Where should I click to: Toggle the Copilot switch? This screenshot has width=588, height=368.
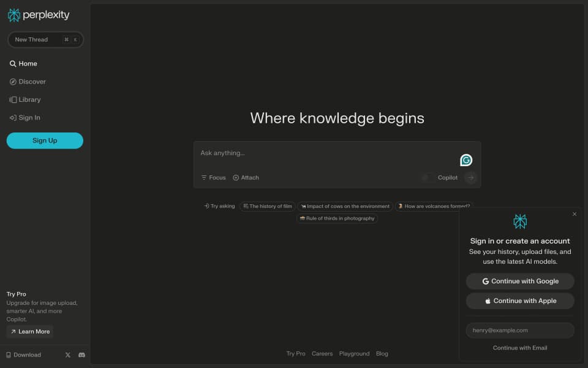click(428, 178)
